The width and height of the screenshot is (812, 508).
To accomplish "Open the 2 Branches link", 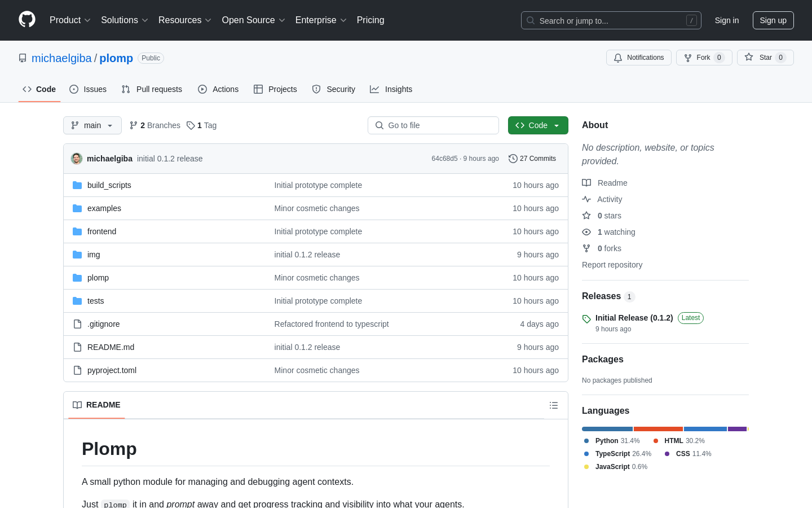I will pyautogui.click(x=155, y=125).
